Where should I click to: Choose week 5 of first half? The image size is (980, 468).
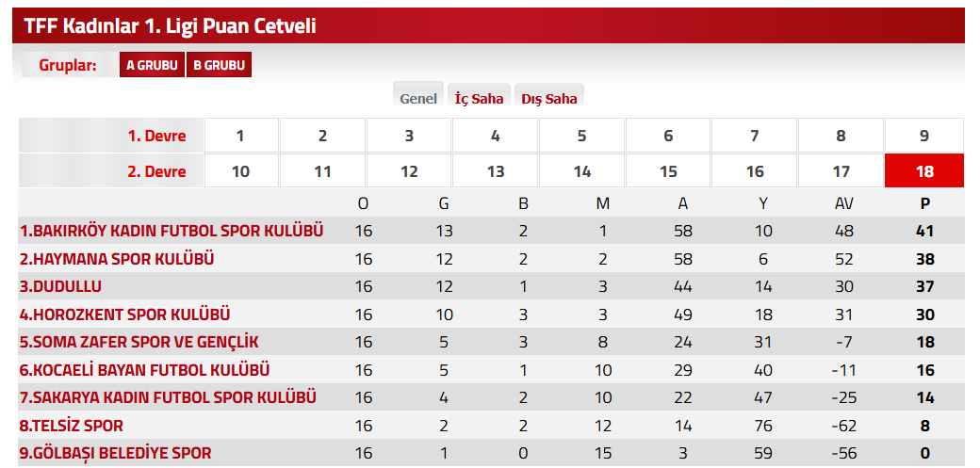[x=582, y=136]
